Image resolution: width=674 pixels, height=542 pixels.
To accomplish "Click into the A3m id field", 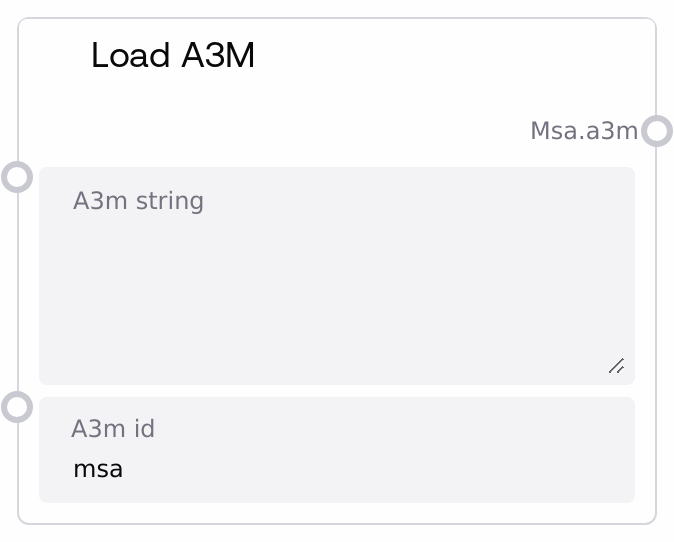I will click(336, 468).
